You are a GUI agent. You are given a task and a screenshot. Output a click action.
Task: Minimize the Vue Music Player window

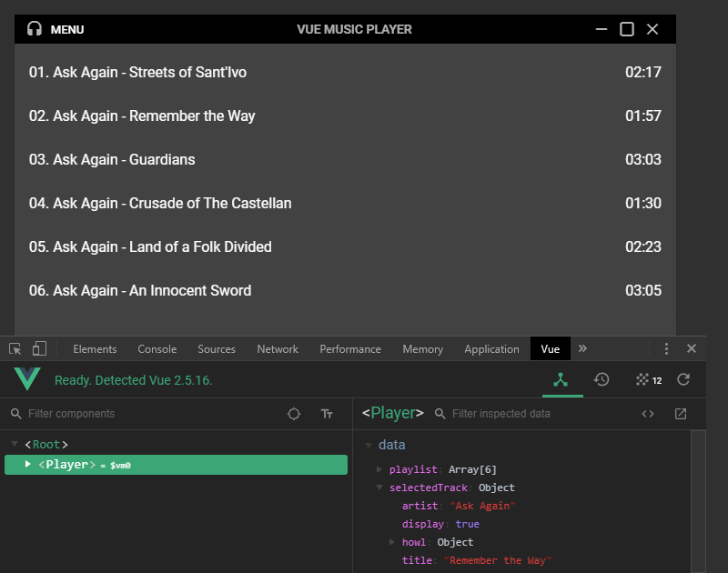click(x=602, y=29)
